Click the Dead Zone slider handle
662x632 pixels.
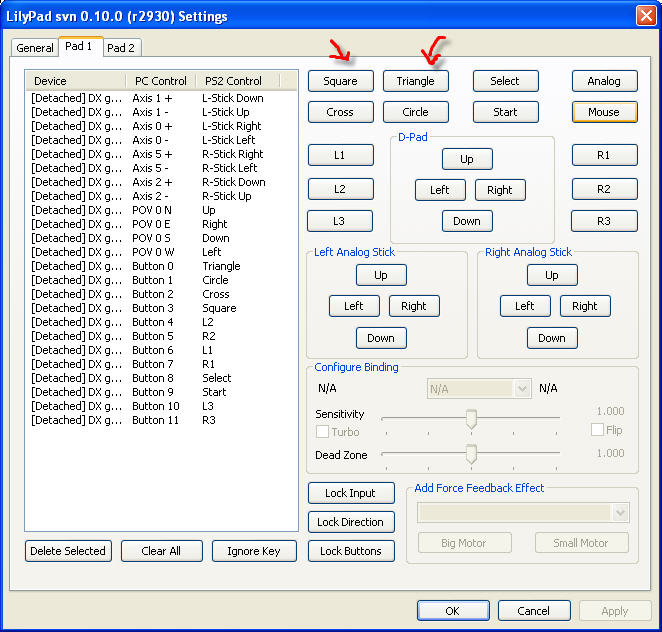[471, 454]
